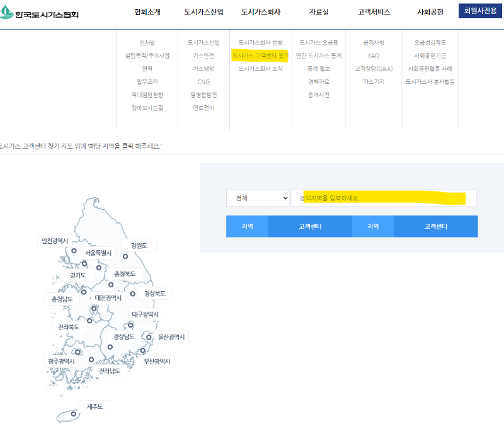Open 사회공헌활동 사례 link
Image resolution: width=504 pixels, height=431 pixels.
(430, 69)
